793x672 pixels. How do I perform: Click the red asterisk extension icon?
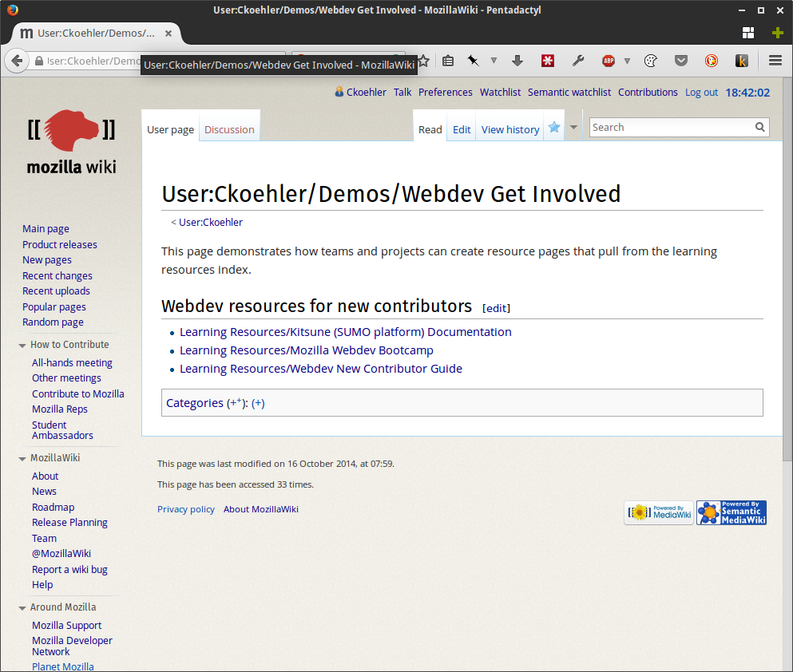click(548, 61)
